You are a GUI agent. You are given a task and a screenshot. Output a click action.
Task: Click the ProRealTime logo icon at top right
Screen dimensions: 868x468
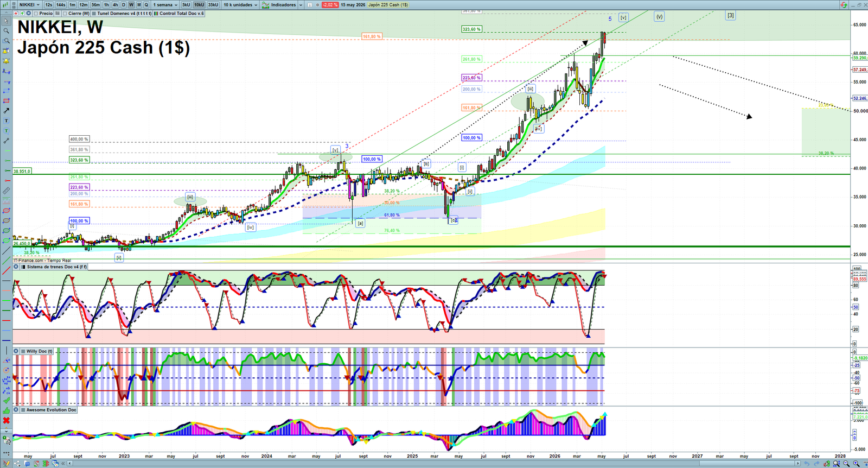pyautogui.click(x=844, y=5)
